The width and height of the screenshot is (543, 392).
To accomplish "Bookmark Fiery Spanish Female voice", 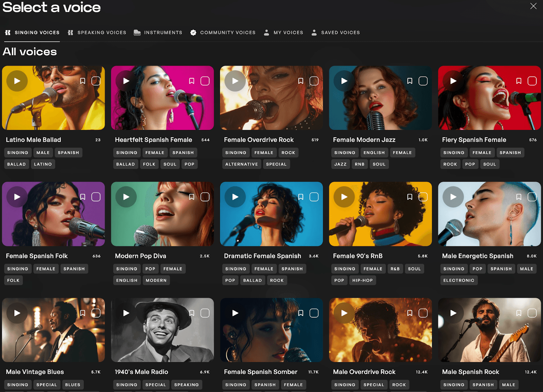I will click(x=519, y=81).
